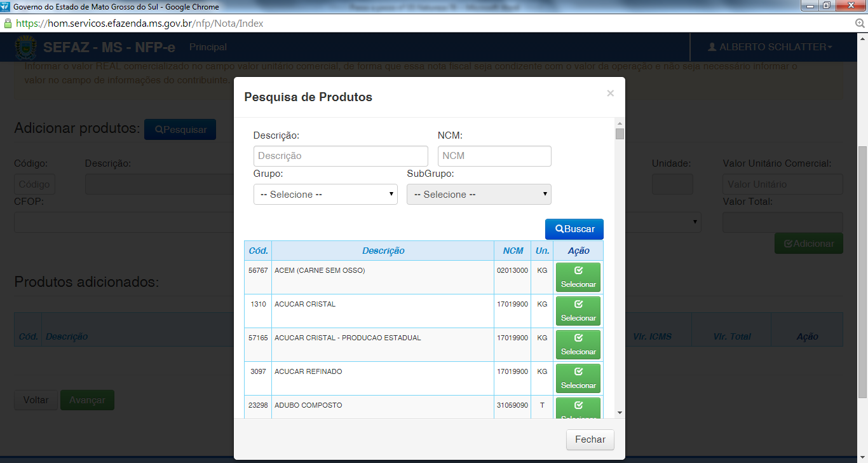The height and width of the screenshot is (463, 868).
Task: Click the NCM column header
Action: click(513, 251)
